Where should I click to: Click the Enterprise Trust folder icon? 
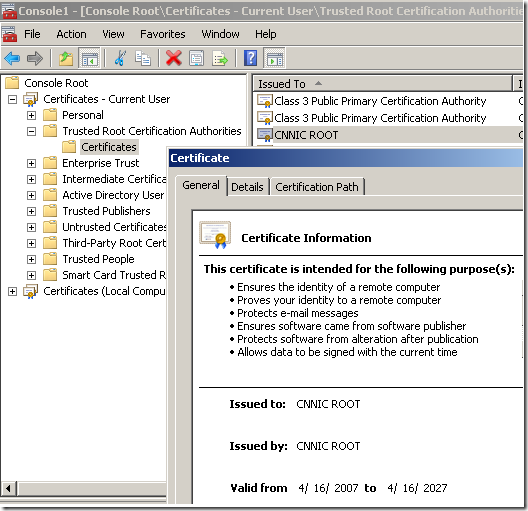click(x=50, y=163)
